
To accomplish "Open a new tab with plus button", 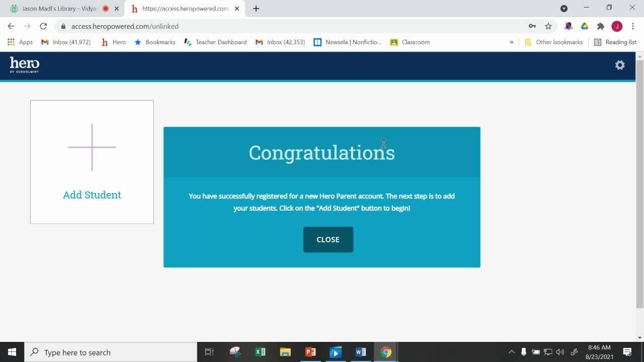I will point(256,9).
